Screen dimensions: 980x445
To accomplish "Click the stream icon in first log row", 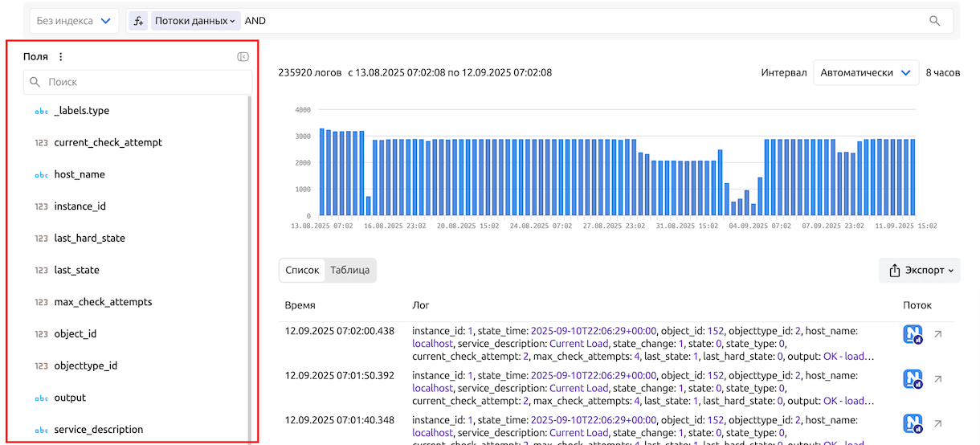I will (913, 335).
